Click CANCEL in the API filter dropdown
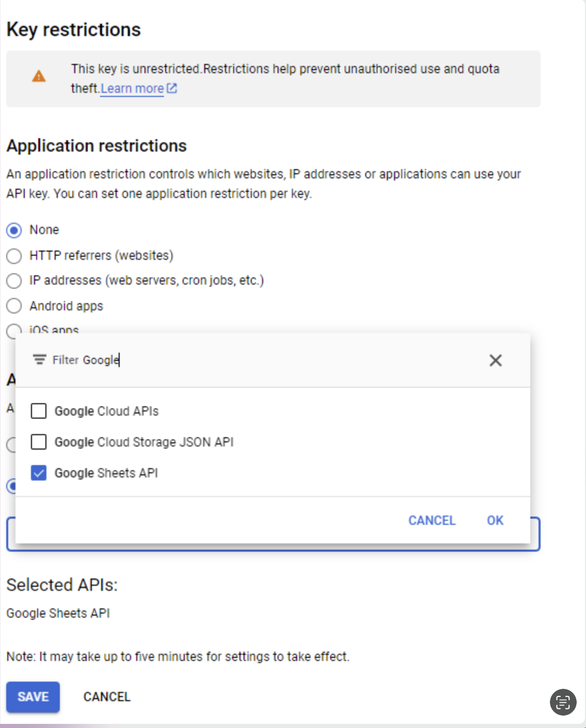The height and width of the screenshot is (728, 586). point(432,520)
